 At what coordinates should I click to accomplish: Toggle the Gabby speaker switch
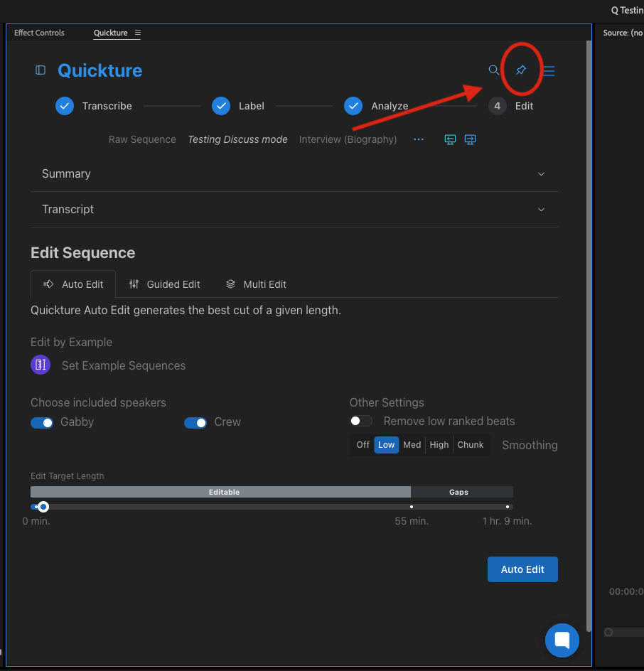click(42, 423)
